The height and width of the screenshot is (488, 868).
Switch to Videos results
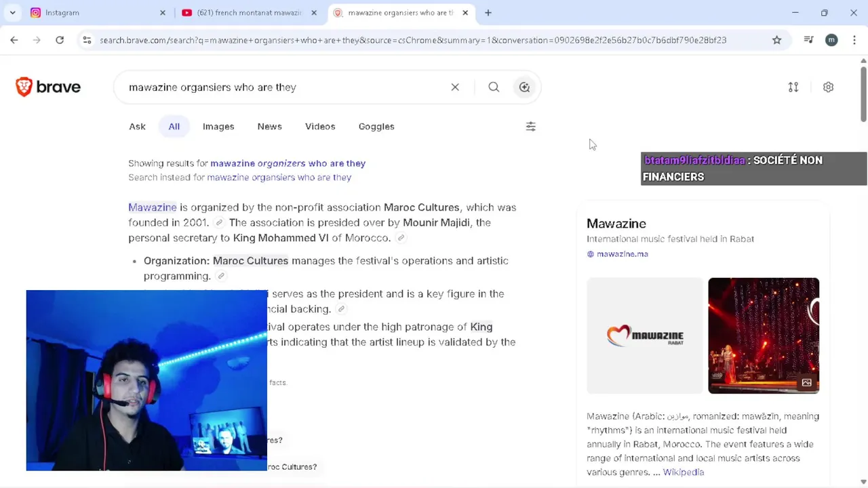pos(320,126)
